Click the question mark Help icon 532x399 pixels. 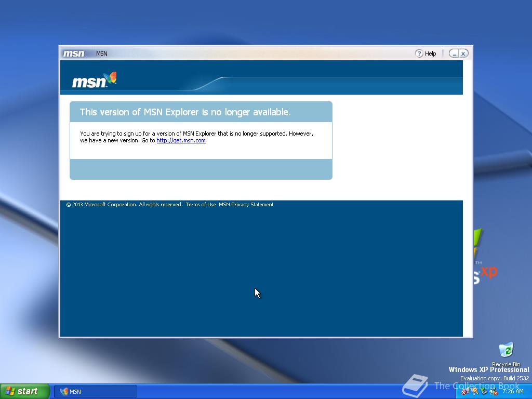tap(419, 54)
